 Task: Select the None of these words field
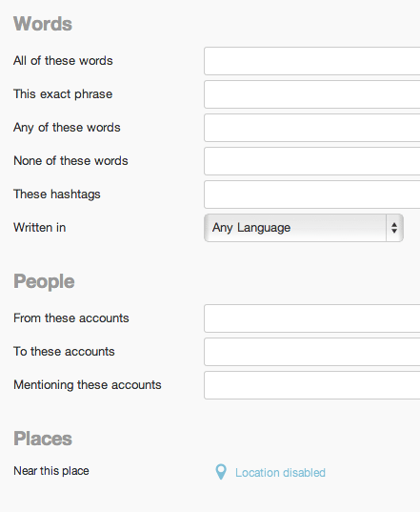pyautogui.click(x=312, y=161)
